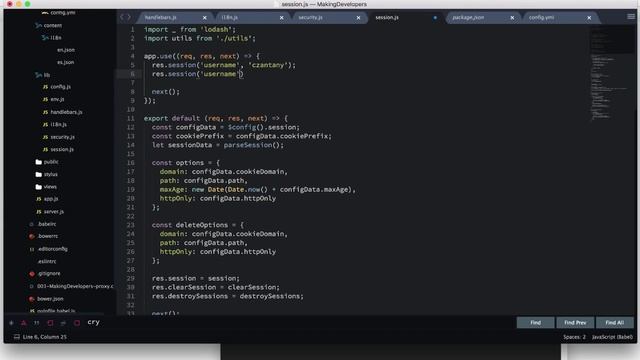The width and height of the screenshot is (640, 360).
Task: Click the Find All button
Action: [x=615, y=322]
